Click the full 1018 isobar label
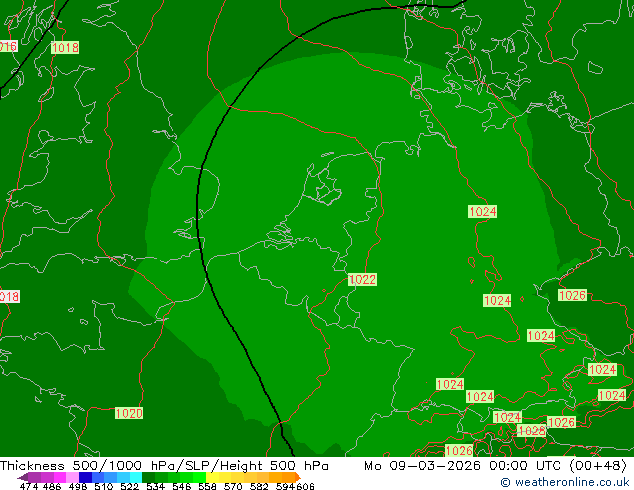634x490 pixels. click(65, 48)
